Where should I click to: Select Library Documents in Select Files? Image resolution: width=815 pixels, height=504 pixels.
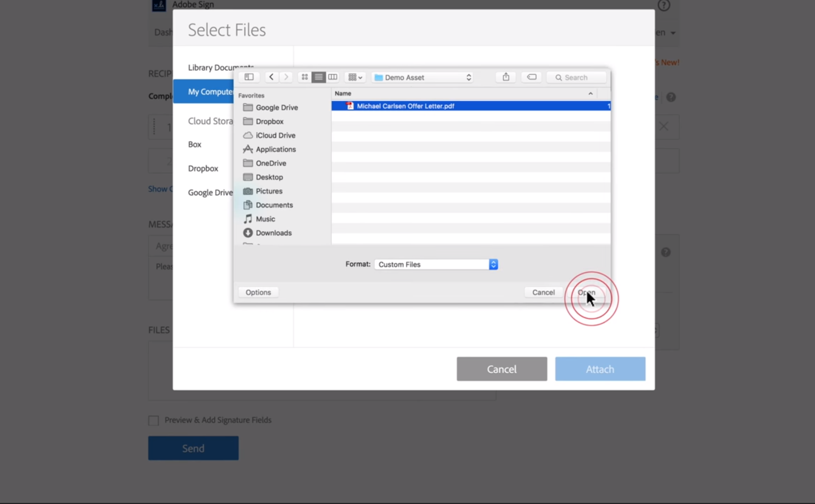[221, 68]
